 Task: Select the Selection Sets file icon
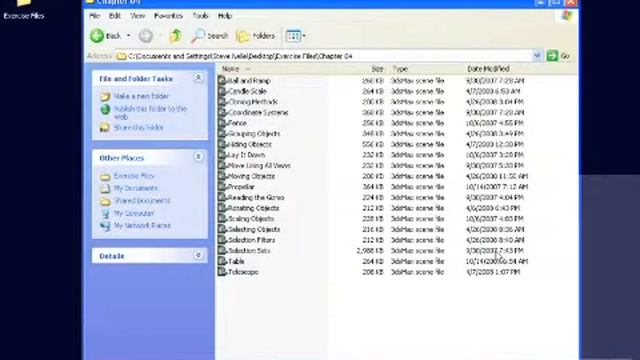[x=222, y=250]
